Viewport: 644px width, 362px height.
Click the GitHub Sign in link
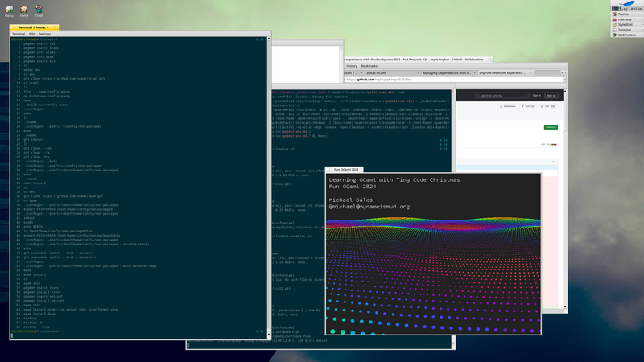click(536, 95)
